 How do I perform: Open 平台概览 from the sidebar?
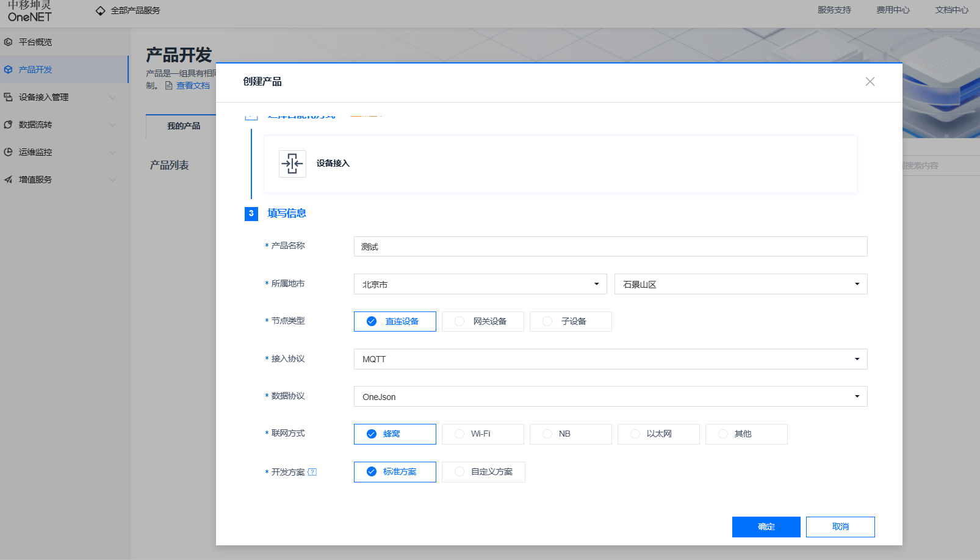tap(34, 42)
